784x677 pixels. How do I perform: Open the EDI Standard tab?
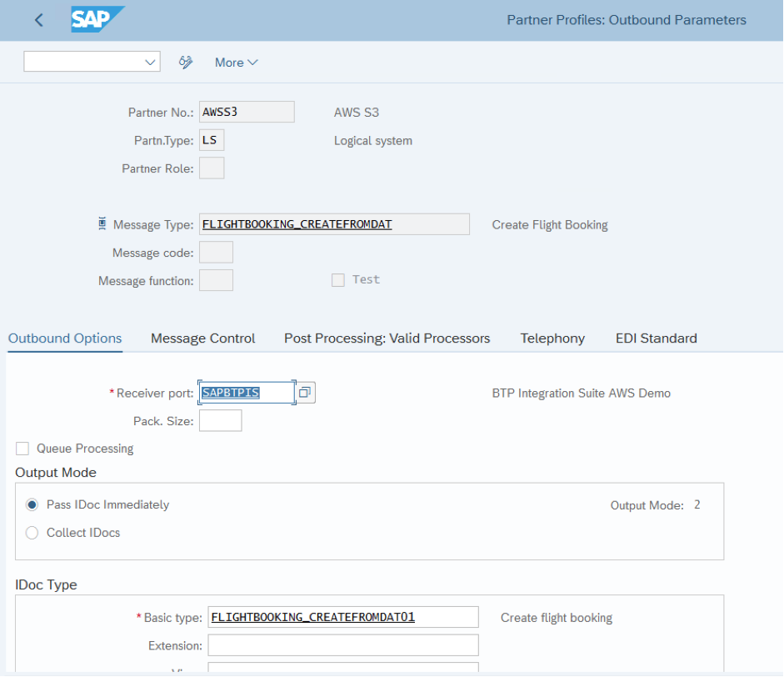[x=656, y=338]
